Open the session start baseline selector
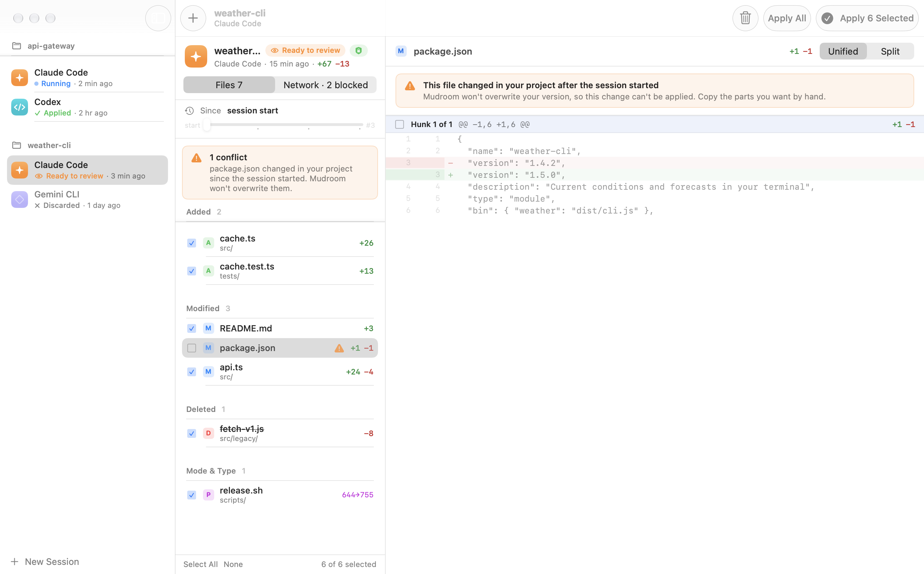This screenshot has height=574, width=924. [x=252, y=111]
